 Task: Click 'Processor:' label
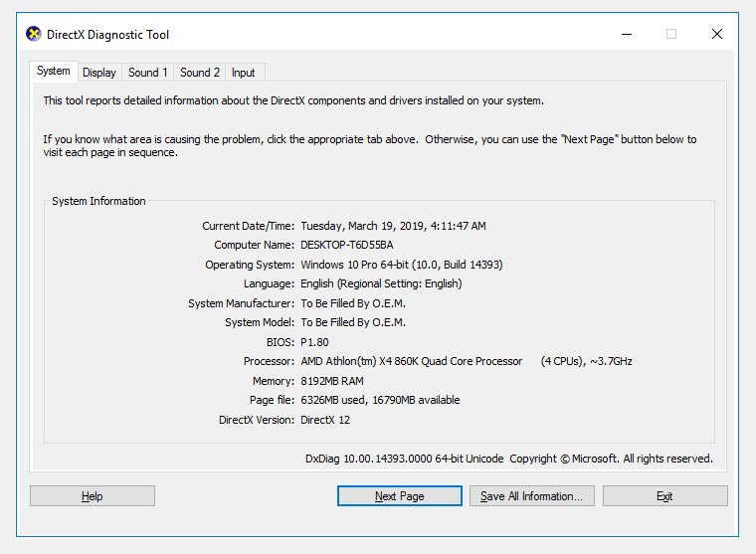[269, 361]
